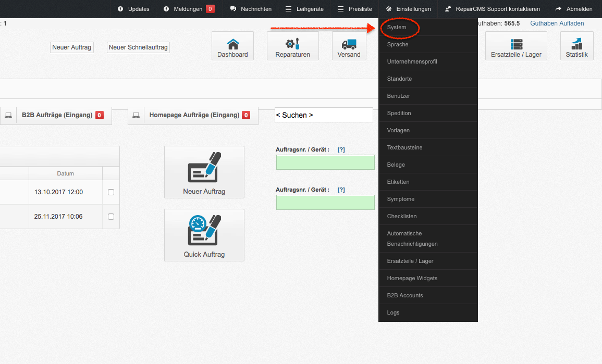Click the first green Auftragsnr. / Gerät field
This screenshot has height=364, width=602.
coord(325,162)
